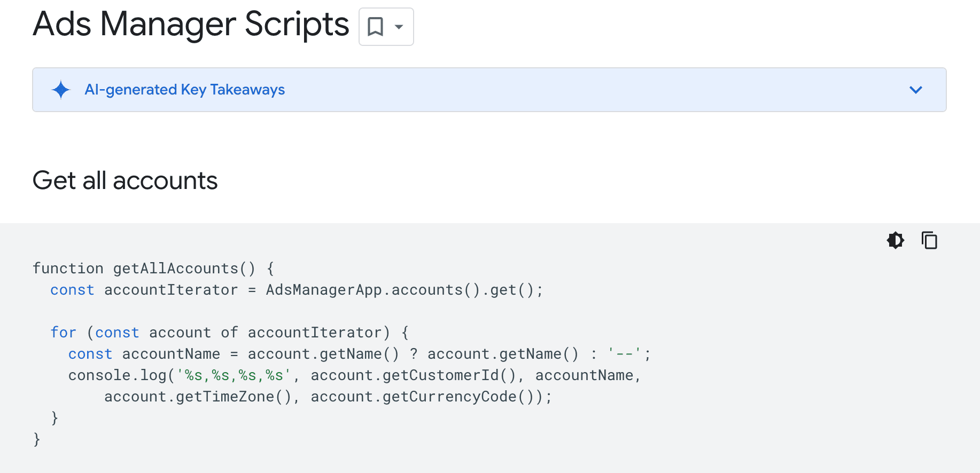Click the 'AI-generated Key Takeaways' label
980x473 pixels.
point(185,90)
